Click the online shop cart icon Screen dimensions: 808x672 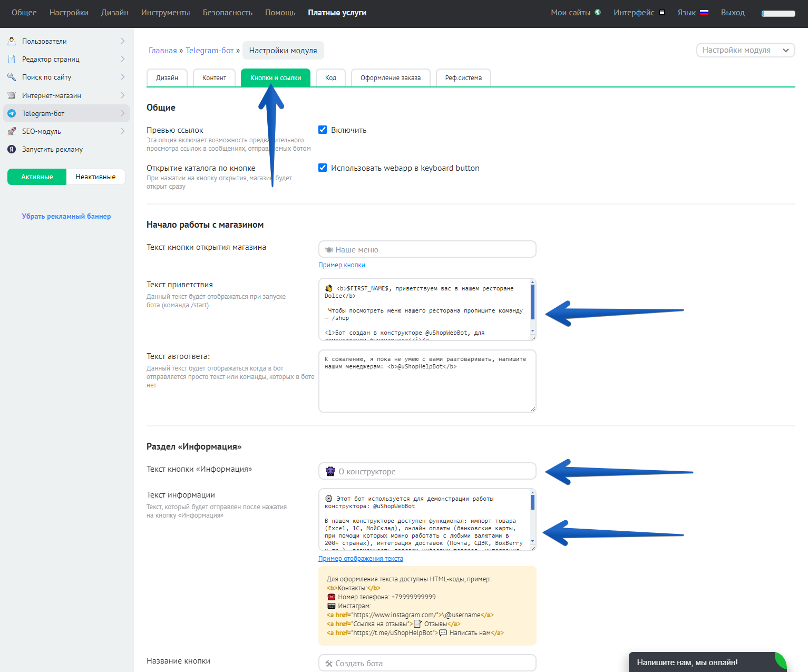[12, 95]
